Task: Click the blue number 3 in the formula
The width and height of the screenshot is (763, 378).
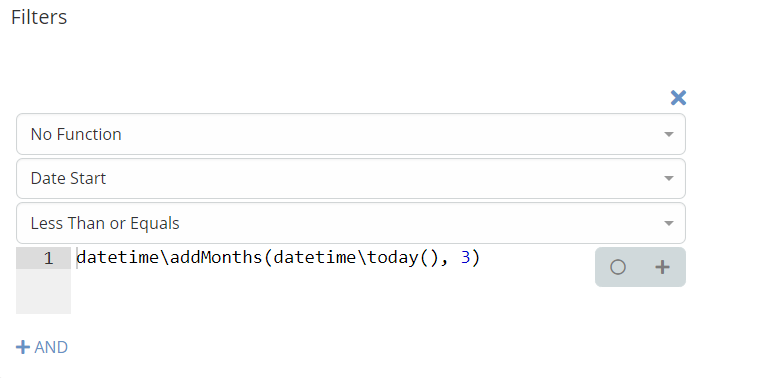Action: [x=466, y=258]
